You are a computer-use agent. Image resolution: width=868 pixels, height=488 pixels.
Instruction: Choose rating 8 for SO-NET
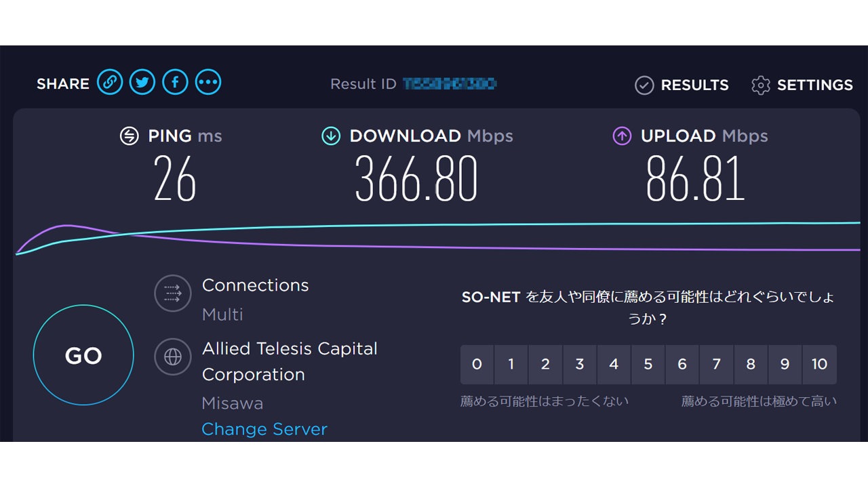point(751,365)
